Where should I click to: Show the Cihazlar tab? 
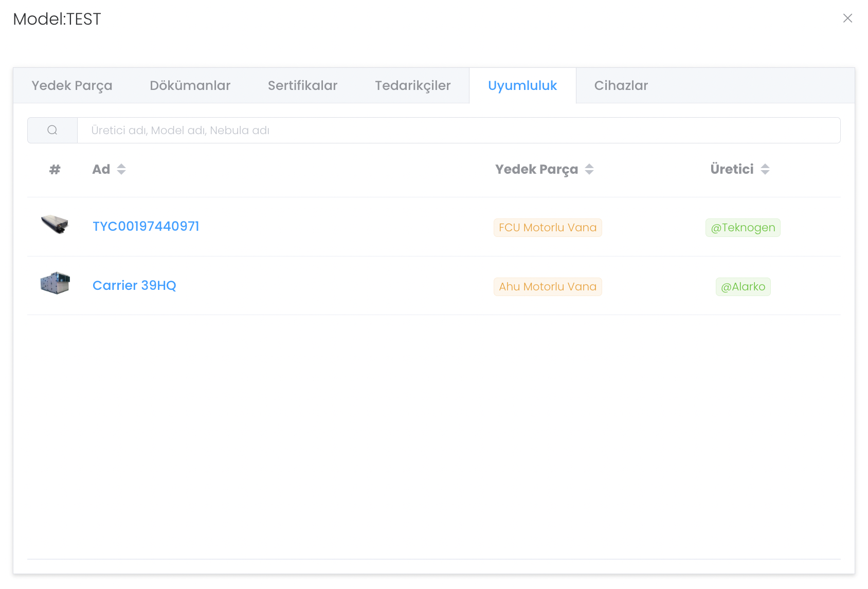click(x=621, y=85)
